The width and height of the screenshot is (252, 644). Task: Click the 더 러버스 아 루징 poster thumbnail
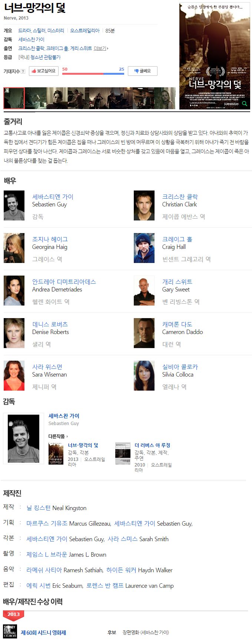(x=123, y=454)
